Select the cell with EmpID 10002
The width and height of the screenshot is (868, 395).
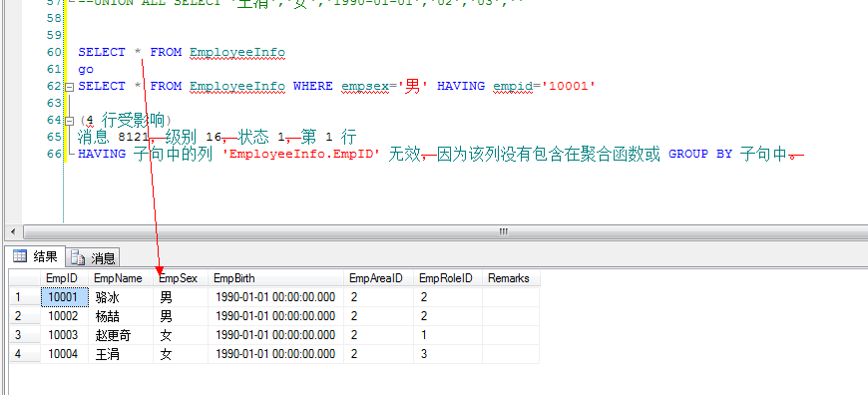(x=65, y=316)
